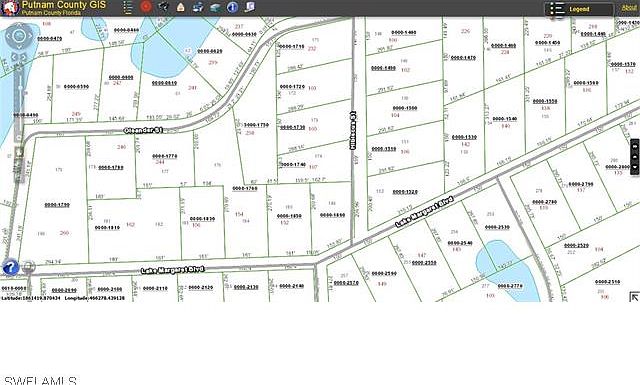
Task: Select parcel 0000-2770
Action: tap(510, 286)
